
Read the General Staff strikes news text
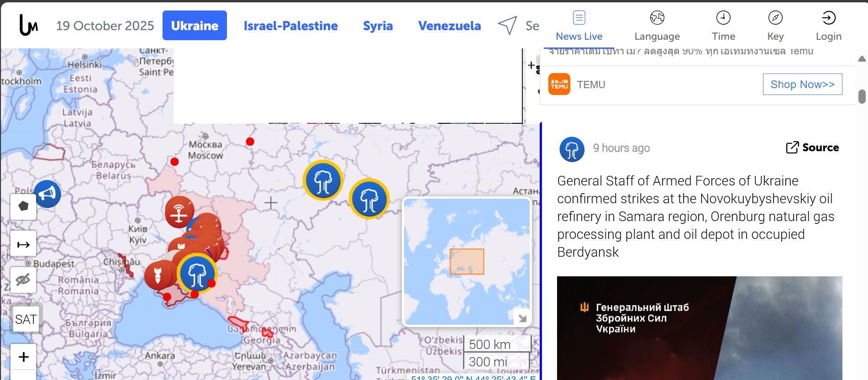click(x=696, y=216)
